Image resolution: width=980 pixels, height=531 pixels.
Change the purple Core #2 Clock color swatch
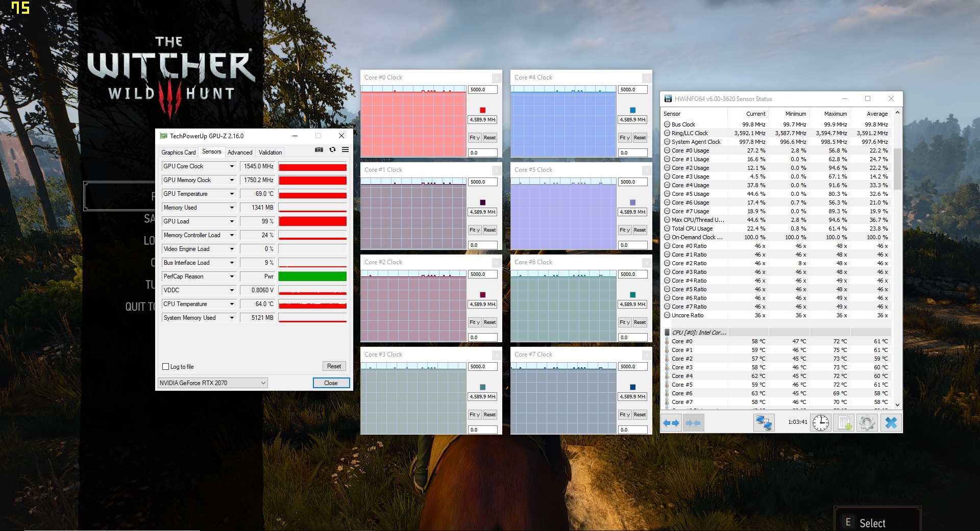(x=482, y=295)
